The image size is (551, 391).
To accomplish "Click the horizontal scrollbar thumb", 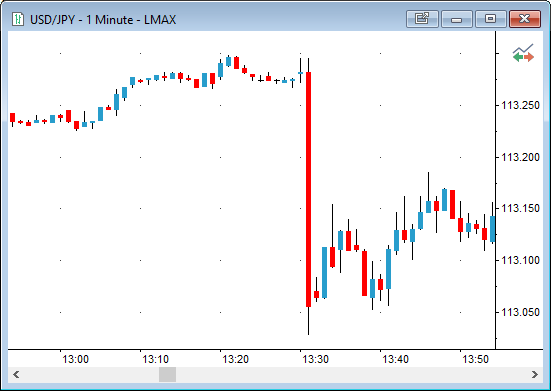I will (167, 374).
